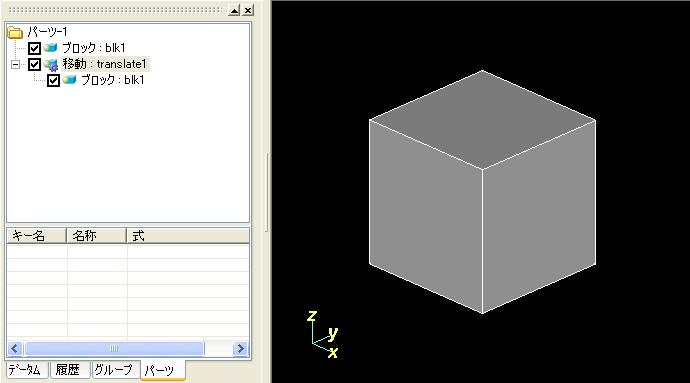Switch to the 履歴 tab
Image resolution: width=690 pixels, height=383 pixels.
click(x=70, y=369)
